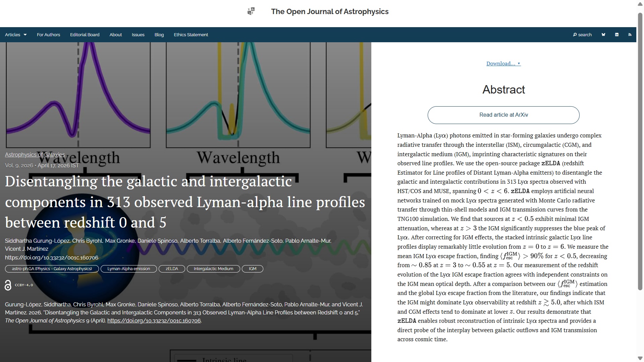Open the DOI link in the citation
This screenshot has height=362, width=644.
pos(154,321)
